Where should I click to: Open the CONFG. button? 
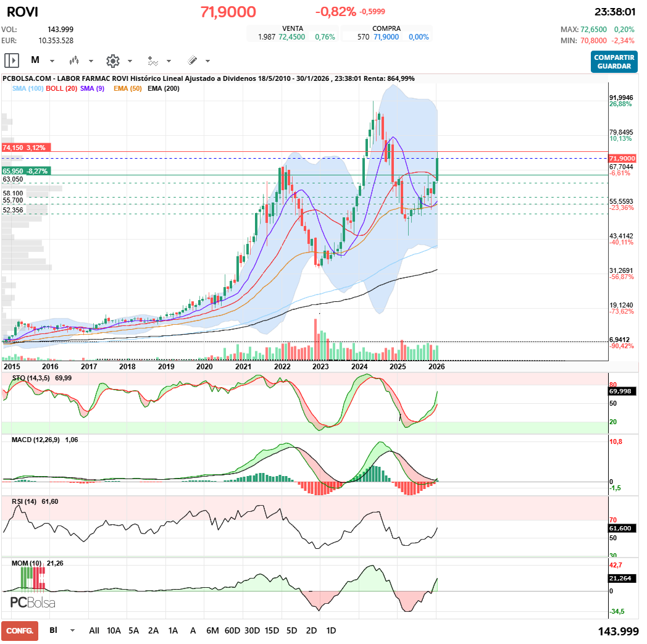pos(20,631)
